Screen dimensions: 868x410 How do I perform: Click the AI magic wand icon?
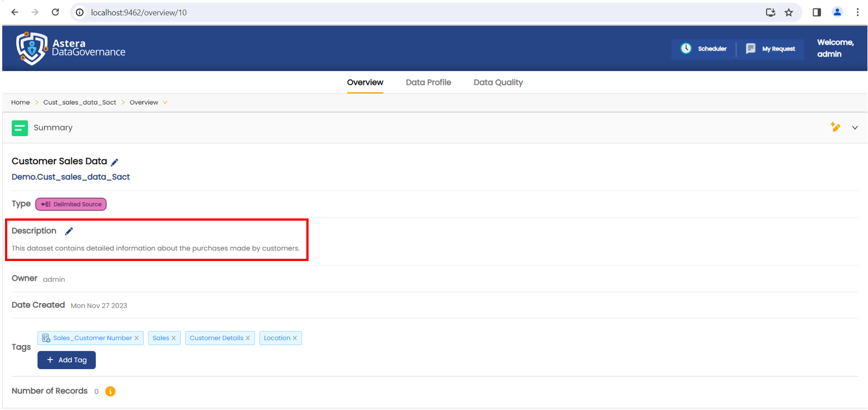coord(836,127)
